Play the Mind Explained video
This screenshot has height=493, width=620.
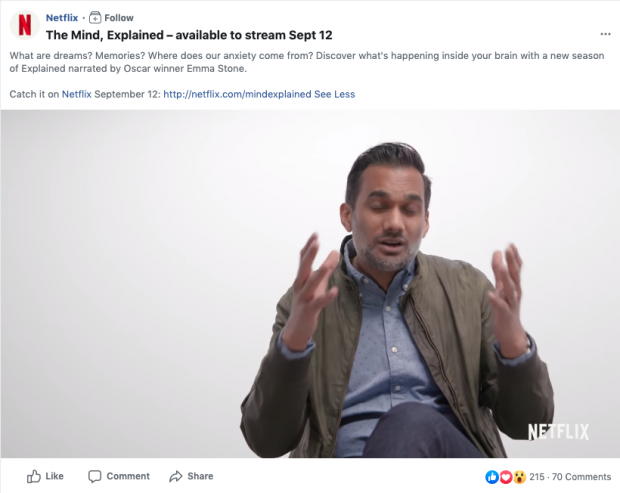point(310,284)
